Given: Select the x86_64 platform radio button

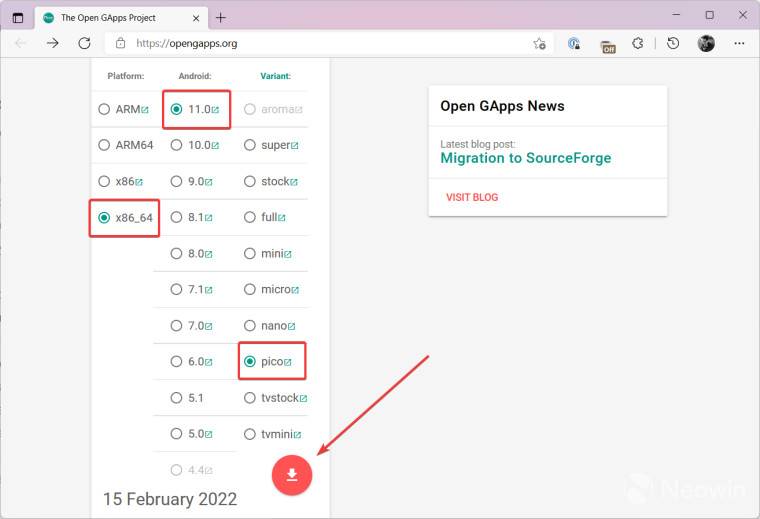Looking at the screenshot, I should [104, 218].
